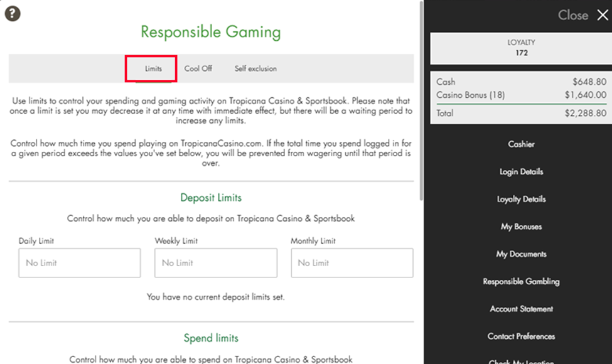Screen dimensions: 612x364
Task: Click the Cash balance $648.80
Action: click(x=589, y=82)
